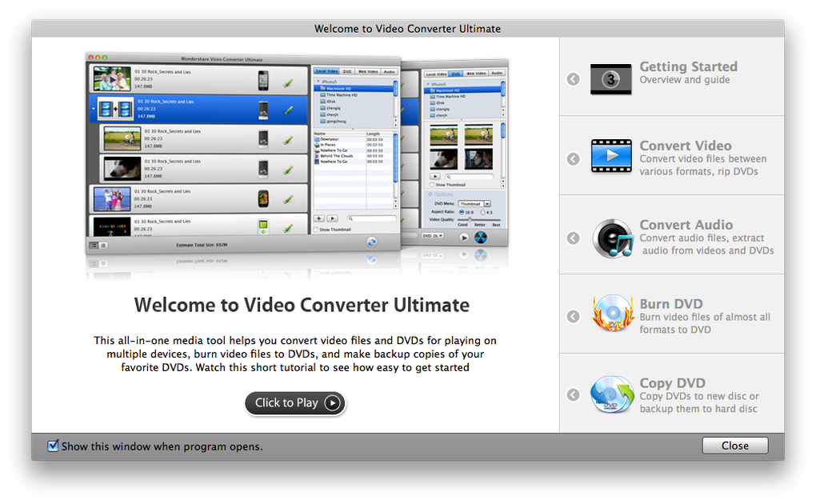Uncheck Show this window when program opens
Viewport: 816px width, 504px height.
(x=53, y=446)
